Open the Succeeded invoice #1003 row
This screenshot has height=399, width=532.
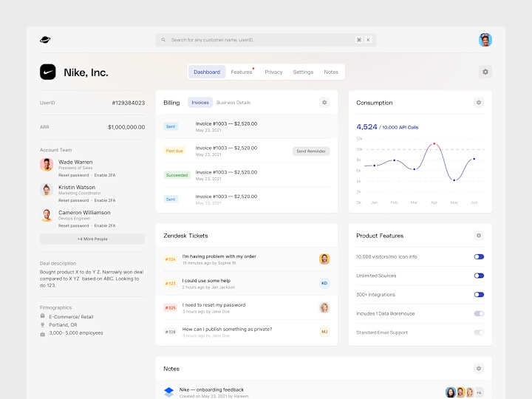click(247, 175)
